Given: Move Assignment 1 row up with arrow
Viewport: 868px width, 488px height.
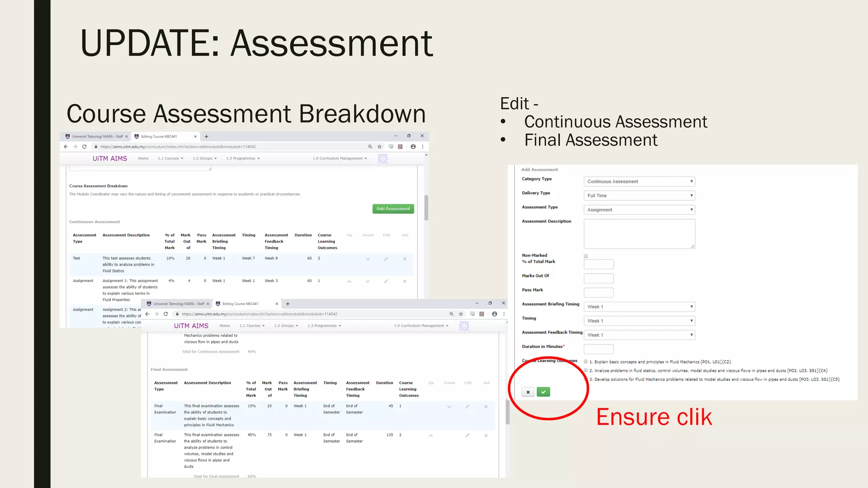Looking at the screenshot, I should coord(349,281).
